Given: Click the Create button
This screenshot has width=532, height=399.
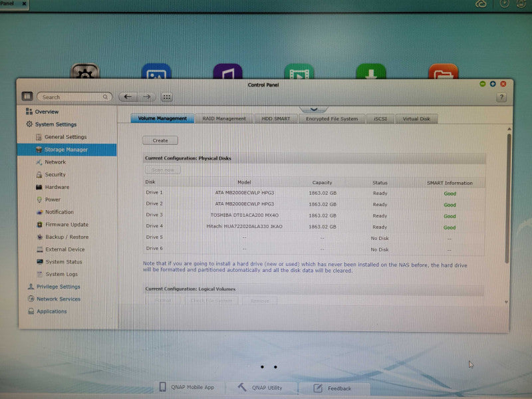Looking at the screenshot, I should click(x=160, y=140).
